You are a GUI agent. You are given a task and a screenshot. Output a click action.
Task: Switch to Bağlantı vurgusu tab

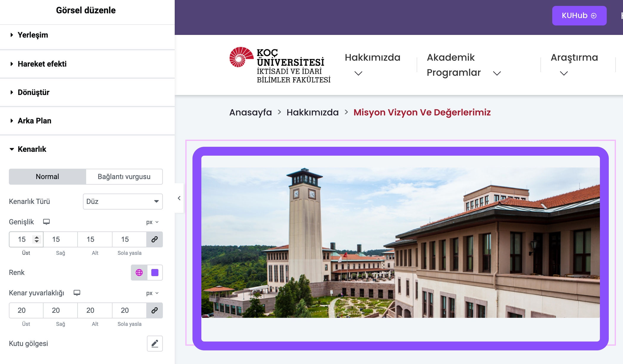click(124, 177)
